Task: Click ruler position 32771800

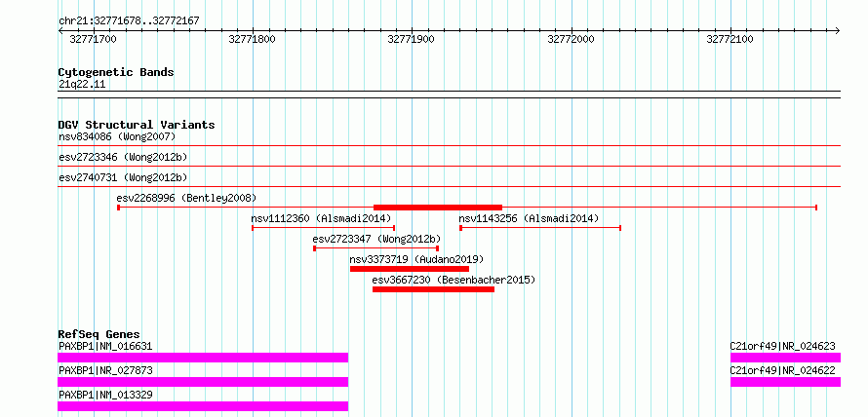Action: coord(253,39)
